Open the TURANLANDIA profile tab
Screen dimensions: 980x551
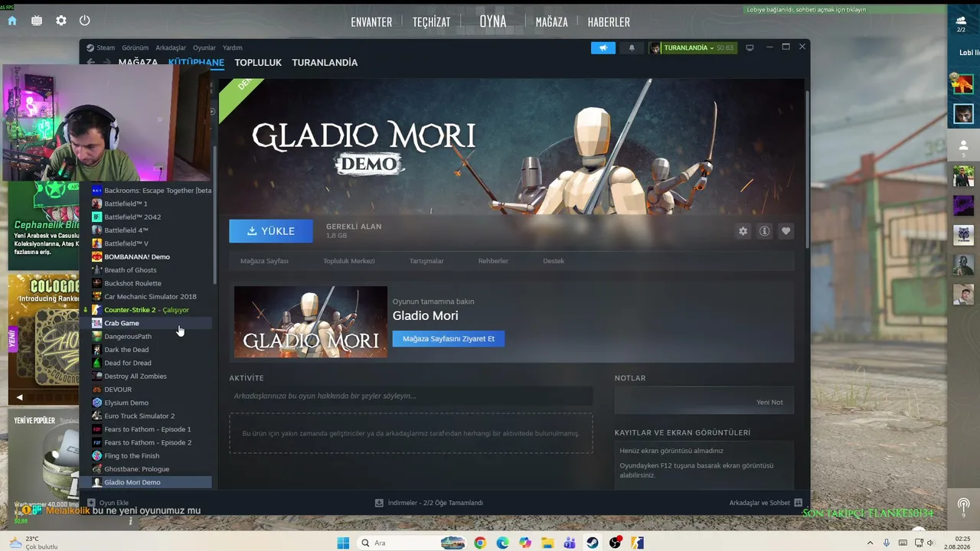(x=325, y=63)
